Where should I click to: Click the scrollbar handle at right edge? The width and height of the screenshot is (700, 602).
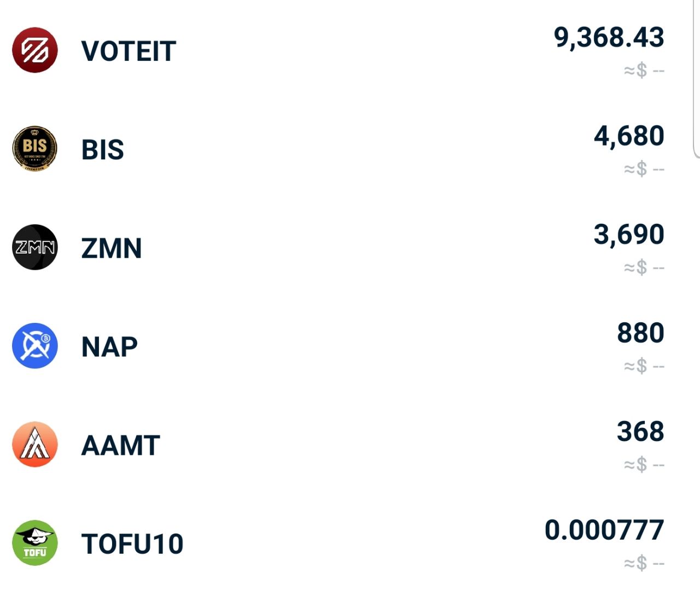[697, 79]
